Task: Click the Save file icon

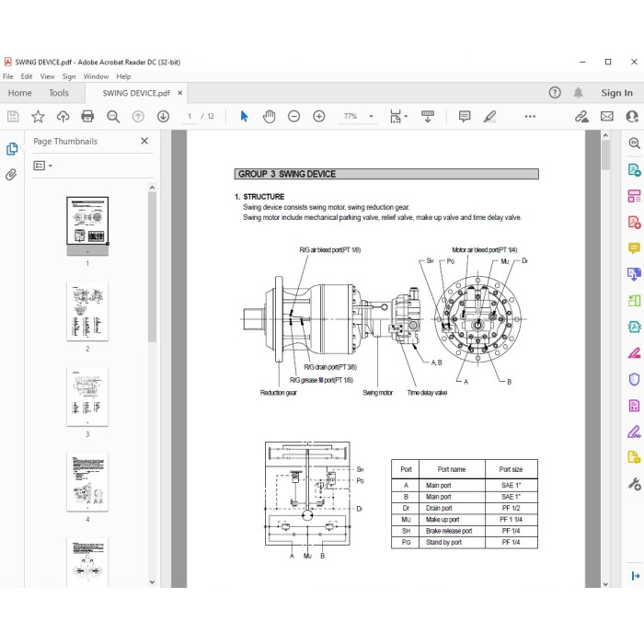Action: pos(13,117)
